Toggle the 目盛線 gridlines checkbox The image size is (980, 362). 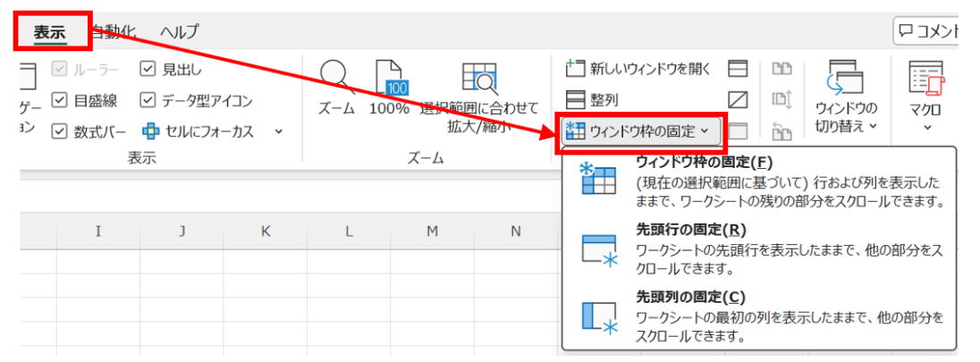coord(60,101)
